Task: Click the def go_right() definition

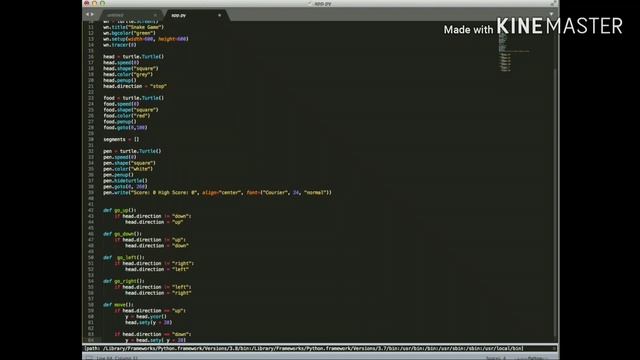Action: coord(124,281)
